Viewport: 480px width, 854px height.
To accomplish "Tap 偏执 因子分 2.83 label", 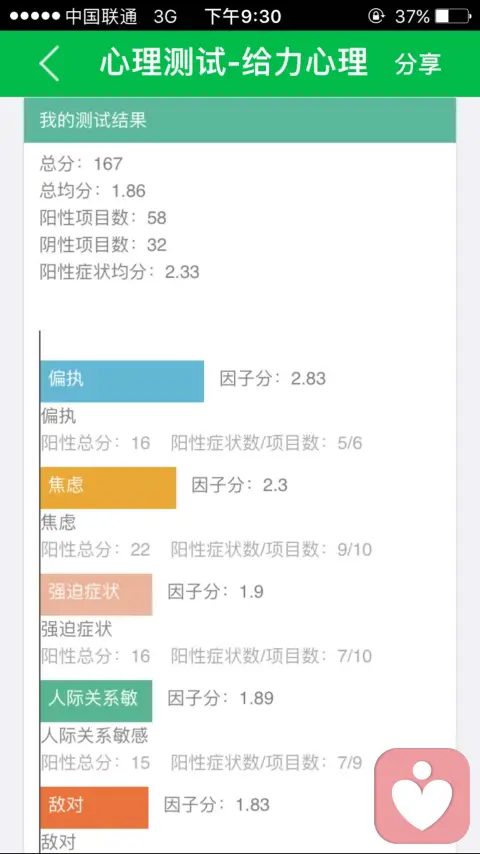I will click(272, 379).
